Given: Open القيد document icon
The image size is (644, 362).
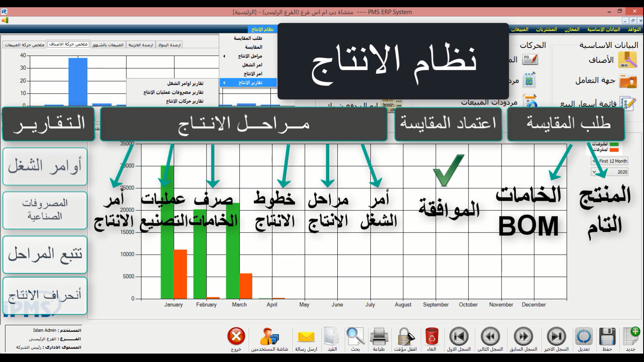Looking at the screenshot, I should pyautogui.click(x=332, y=337).
